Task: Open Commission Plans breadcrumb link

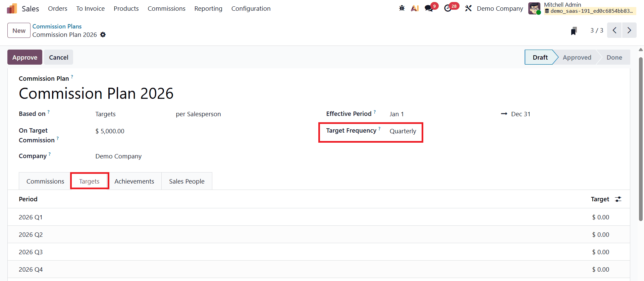Action: point(57,26)
